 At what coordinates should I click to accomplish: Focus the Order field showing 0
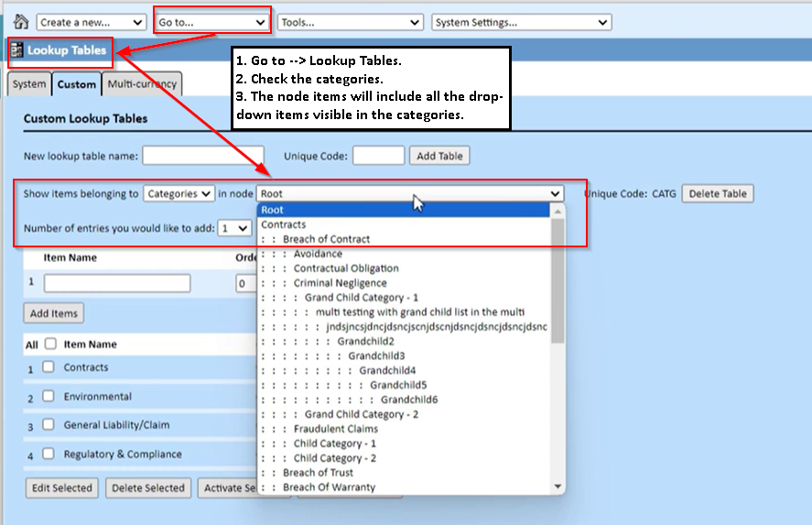click(x=246, y=283)
